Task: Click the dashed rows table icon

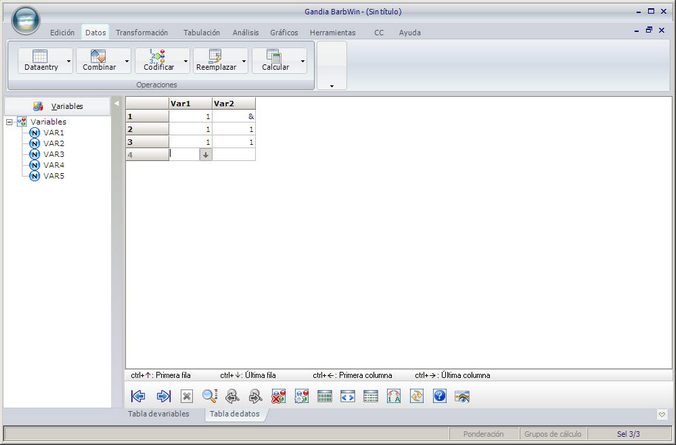Action: [371, 396]
